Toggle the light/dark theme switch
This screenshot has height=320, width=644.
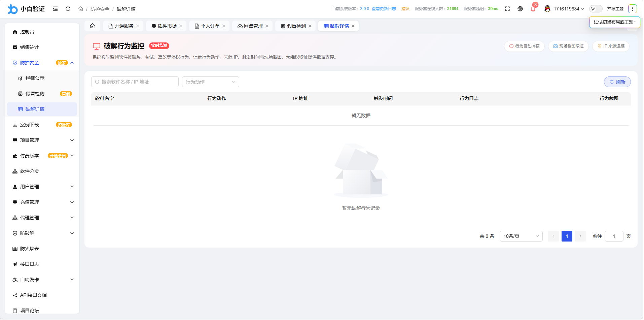596,9
